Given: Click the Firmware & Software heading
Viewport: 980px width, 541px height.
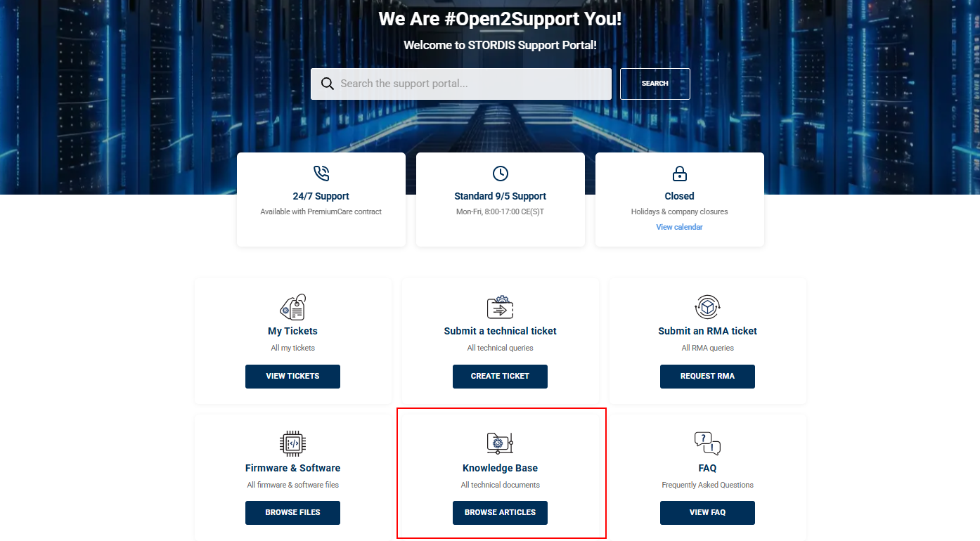Looking at the screenshot, I should (292, 468).
